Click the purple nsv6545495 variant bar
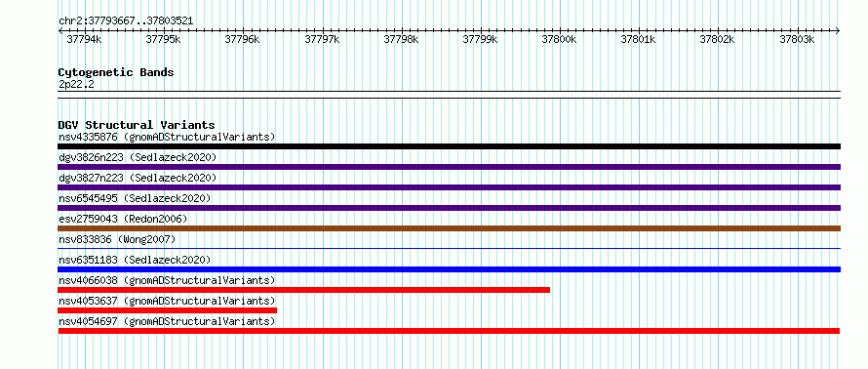 point(450,208)
